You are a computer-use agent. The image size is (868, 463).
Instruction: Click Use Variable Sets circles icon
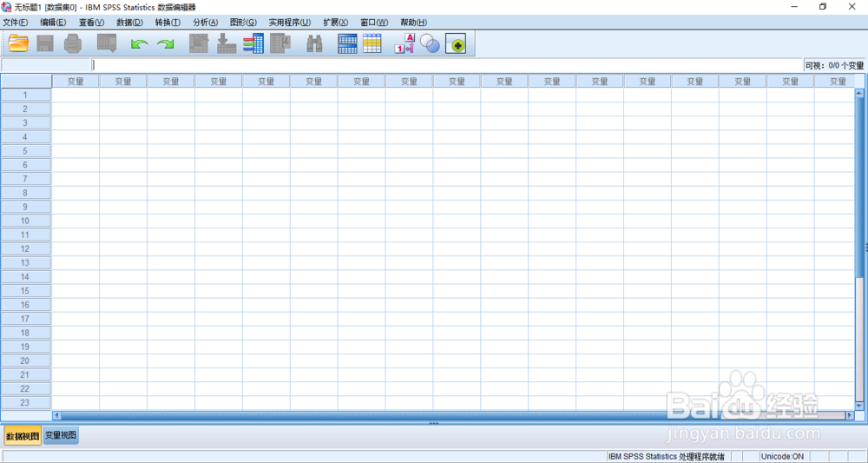coord(430,43)
